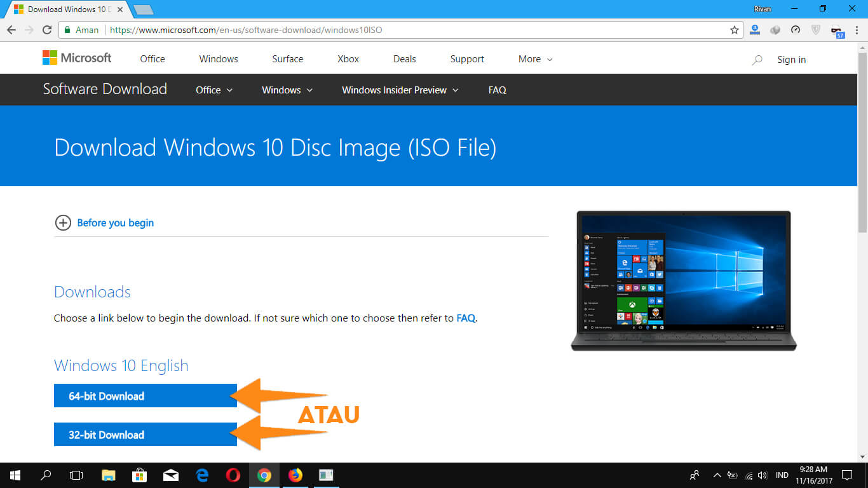Click the volume speaker tray icon
The image size is (868, 488).
(763, 475)
